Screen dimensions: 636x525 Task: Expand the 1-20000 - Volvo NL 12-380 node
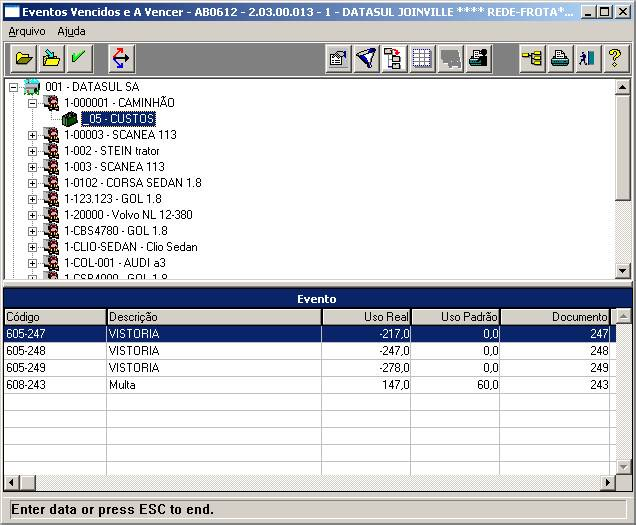point(32,215)
